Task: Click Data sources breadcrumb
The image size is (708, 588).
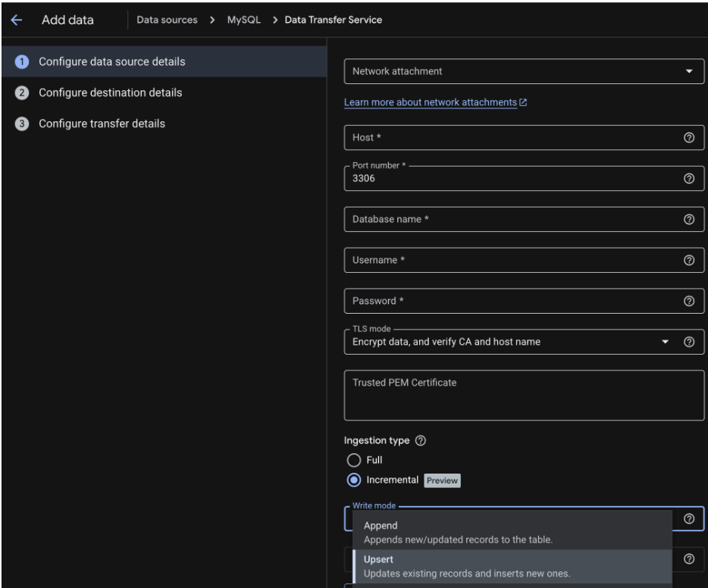Action: [167, 20]
